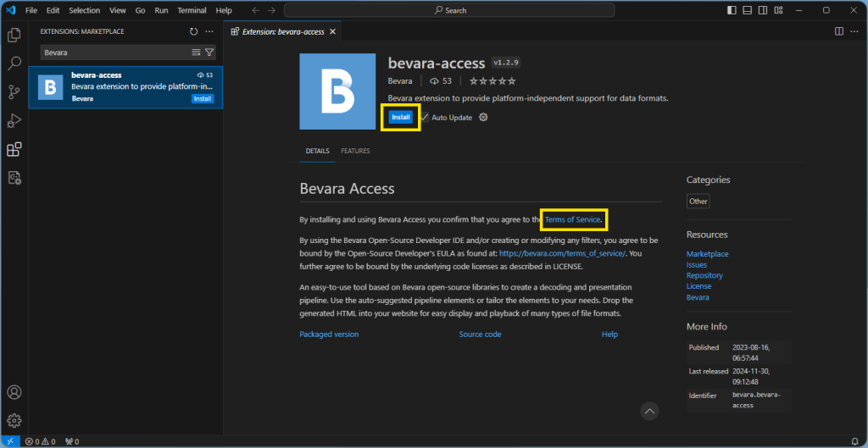The width and height of the screenshot is (868, 448).
Task: Open Extensions view more actions ellipsis
Action: point(209,31)
